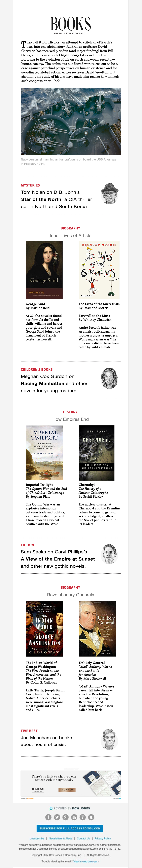Image resolution: width=142 pixels, height=868 pixels.
Task: Open the podcast social icon
Action: pos(82,817)
